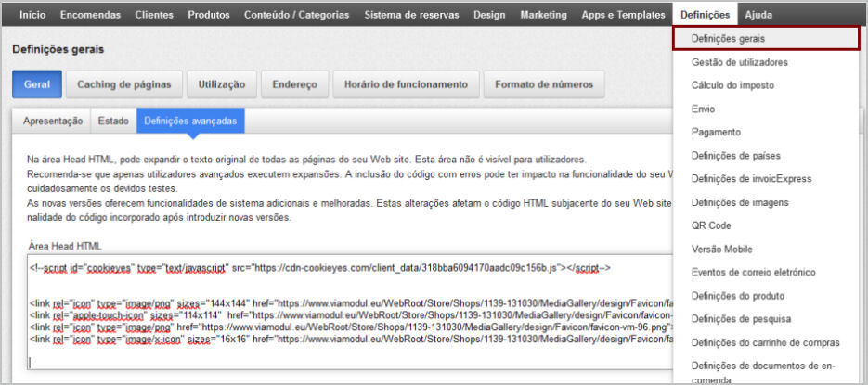This screenshot has width=868, height=385.
Task: Click the favicon-vm-96.png link line
Action: coord(351,327)
